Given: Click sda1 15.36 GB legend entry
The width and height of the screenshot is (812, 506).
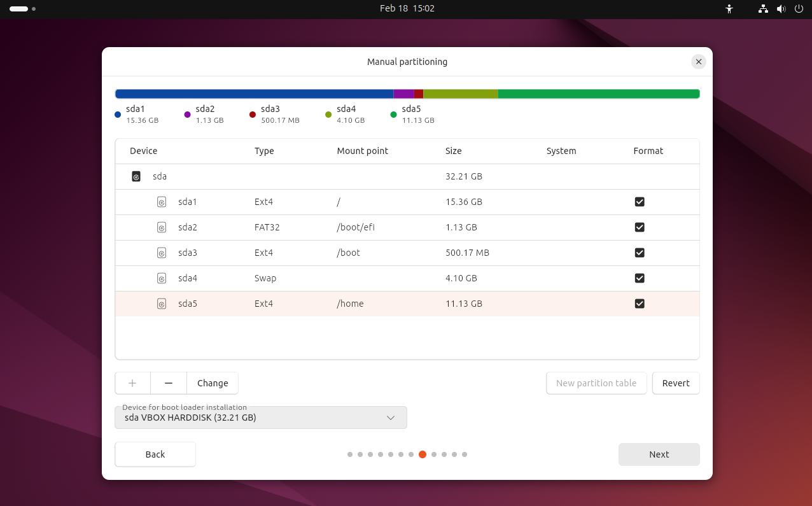Looking at the screenshot, I should click(137, 115).
